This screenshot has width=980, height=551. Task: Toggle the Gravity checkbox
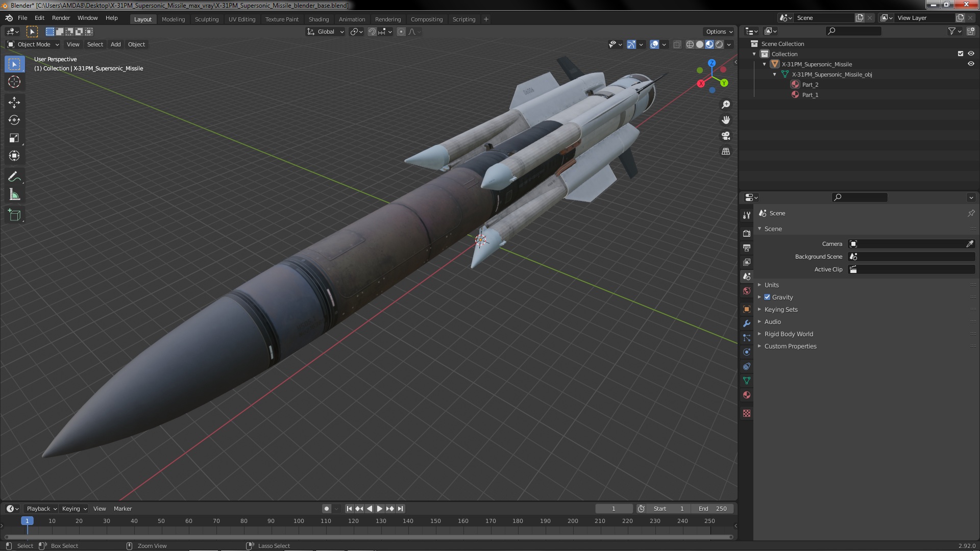[767, 297]
